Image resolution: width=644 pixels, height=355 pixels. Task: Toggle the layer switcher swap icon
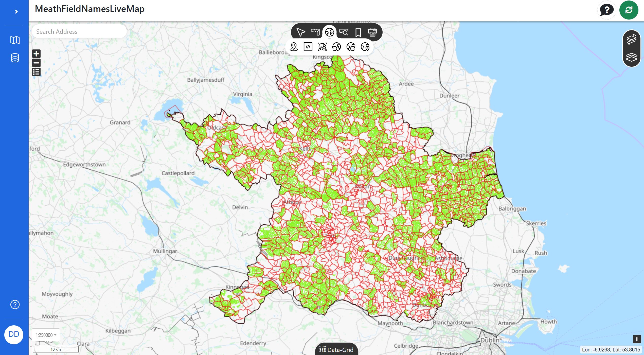(x=631, y=39)
